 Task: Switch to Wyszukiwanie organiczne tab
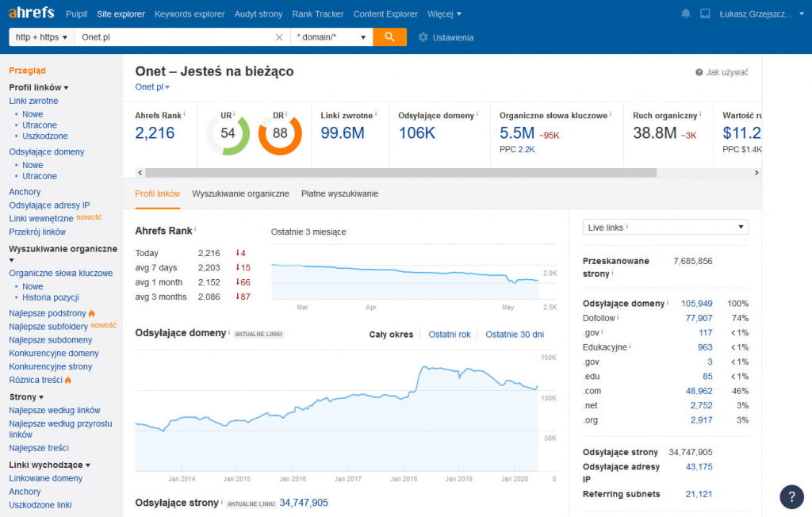coord(240,193)
